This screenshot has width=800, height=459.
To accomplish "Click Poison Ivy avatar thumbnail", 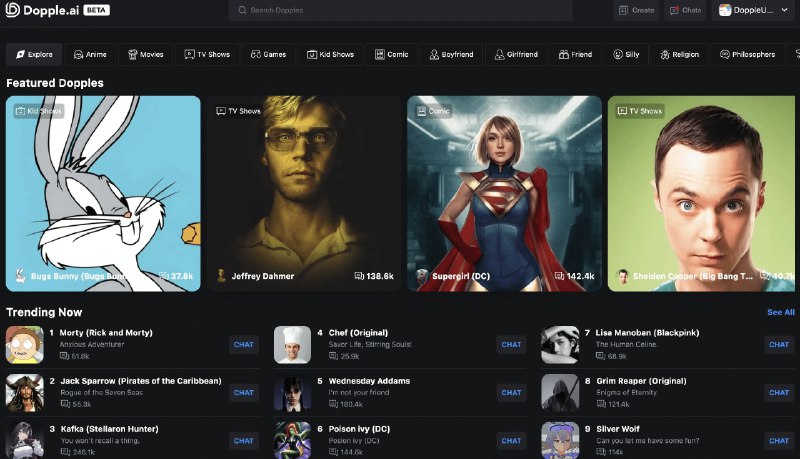I will tap(292, 440).
